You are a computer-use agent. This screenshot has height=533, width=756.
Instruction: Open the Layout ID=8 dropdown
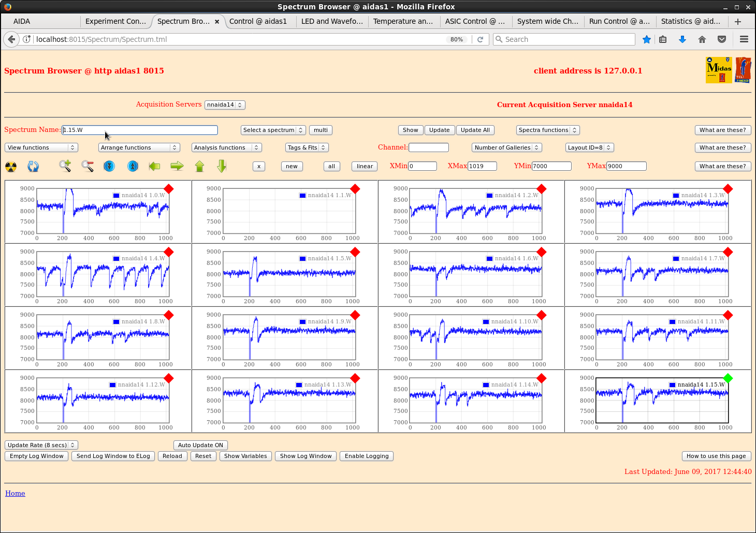(x=590, y=147)
